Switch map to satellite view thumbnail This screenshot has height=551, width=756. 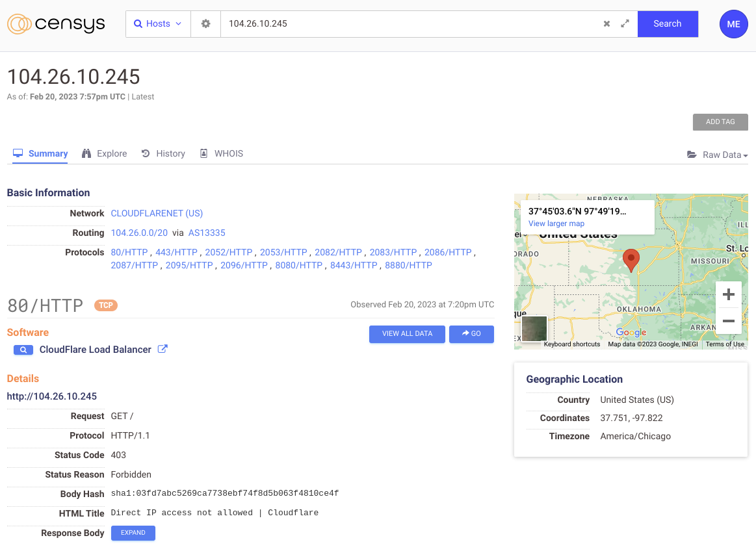pyautogui.click(x=534, y=328)
